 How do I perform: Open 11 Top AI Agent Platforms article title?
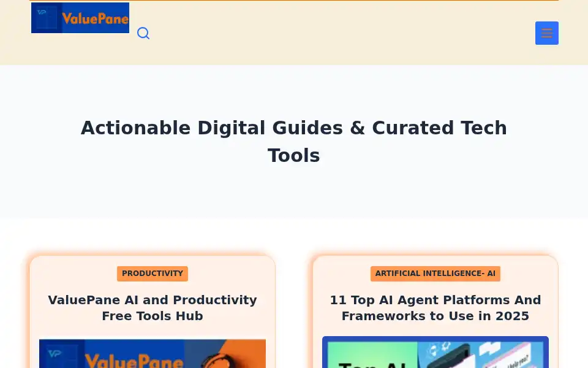tap(435, 308)
